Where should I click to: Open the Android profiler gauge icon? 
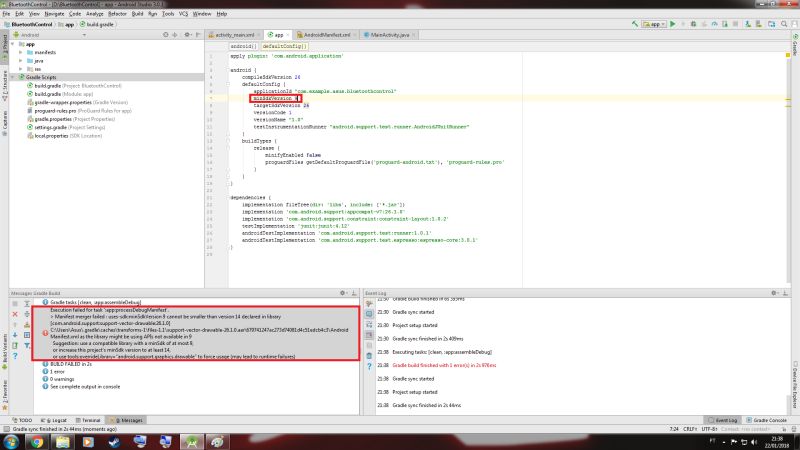click(x=714, y=24)
